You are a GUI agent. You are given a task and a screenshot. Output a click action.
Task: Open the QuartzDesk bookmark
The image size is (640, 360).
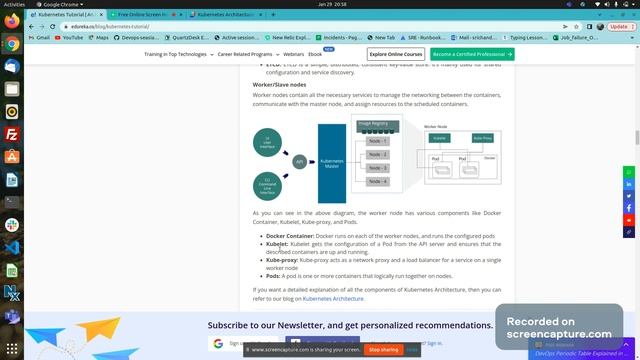187,38
